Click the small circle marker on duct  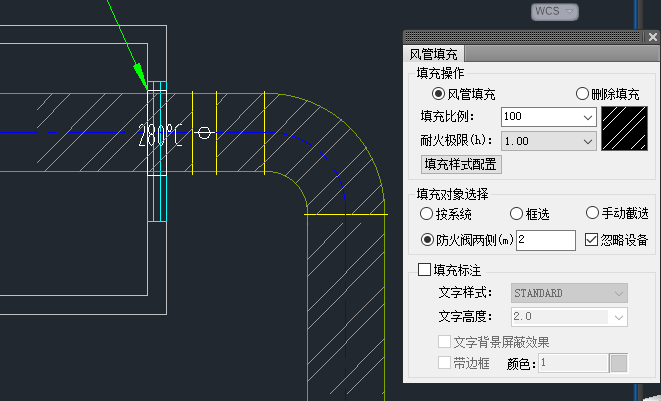point(204,132)
